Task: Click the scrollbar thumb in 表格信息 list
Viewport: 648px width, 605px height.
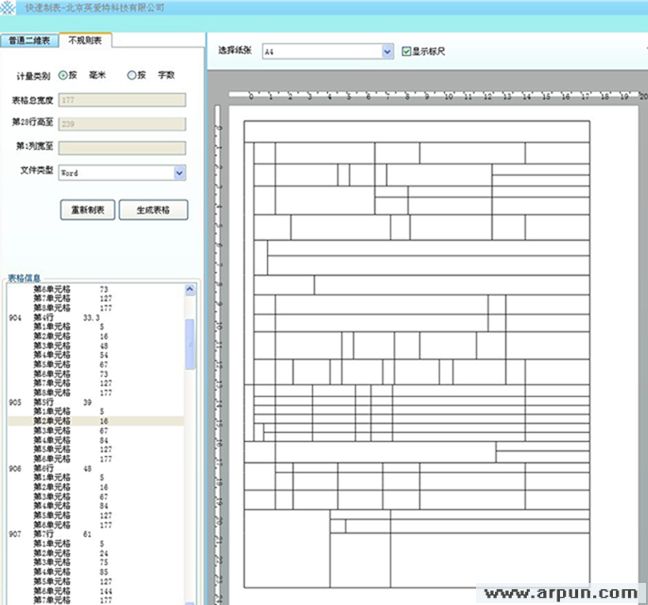Action: tap(191, 345)
